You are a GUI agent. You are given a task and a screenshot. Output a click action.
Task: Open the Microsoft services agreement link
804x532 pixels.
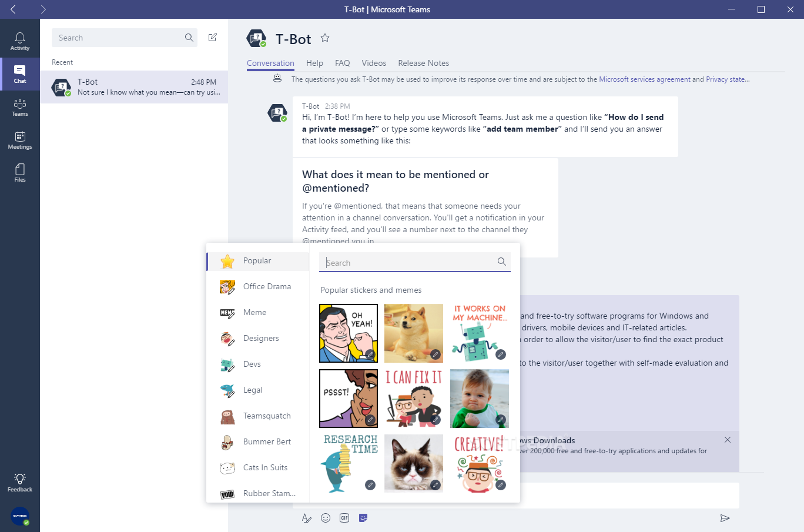[x=645, y=79]
